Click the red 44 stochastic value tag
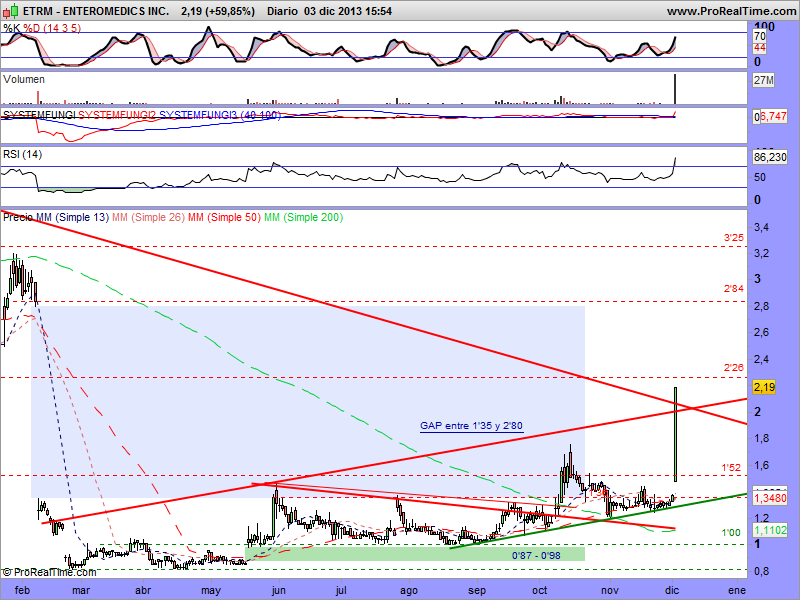The width and height of the screenshot is (800, 600). tap(760, 48)
